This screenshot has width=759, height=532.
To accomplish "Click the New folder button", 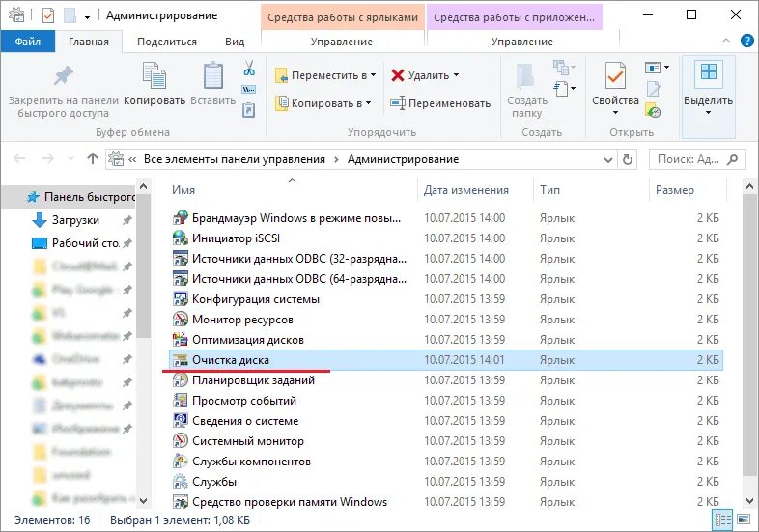I will click(527, 91).
